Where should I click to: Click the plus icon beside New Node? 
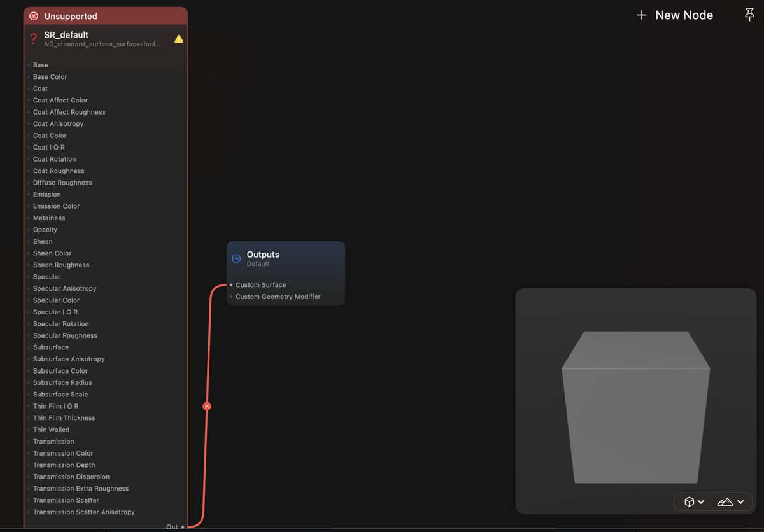pos(642,15)
